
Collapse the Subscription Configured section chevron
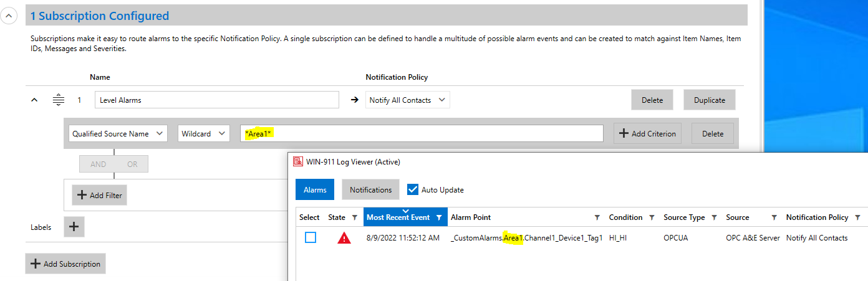pyautogui.click(x=9, y=16)
